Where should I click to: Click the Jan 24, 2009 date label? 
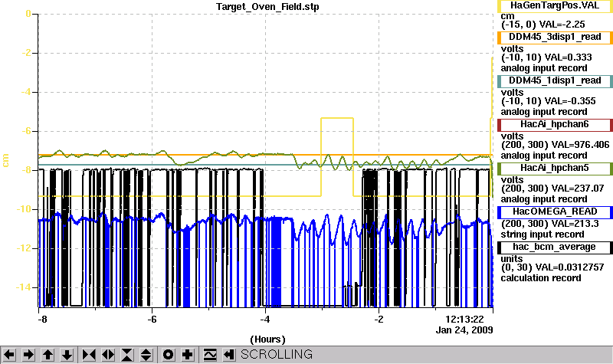pos(464,330)
